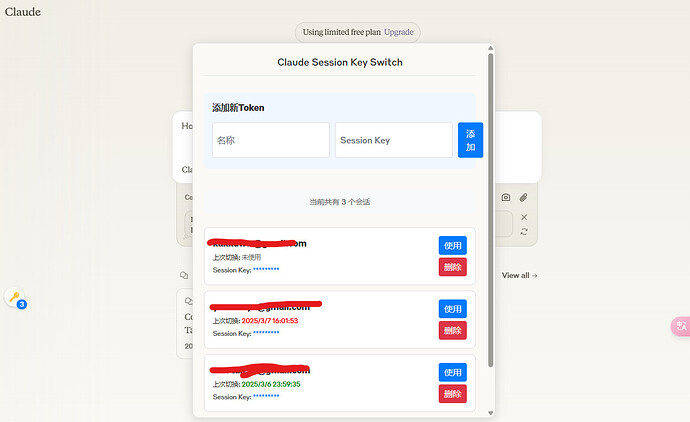
Task: Click the 当前共有 3 个会话 count text
Action: tap(340, 202)
